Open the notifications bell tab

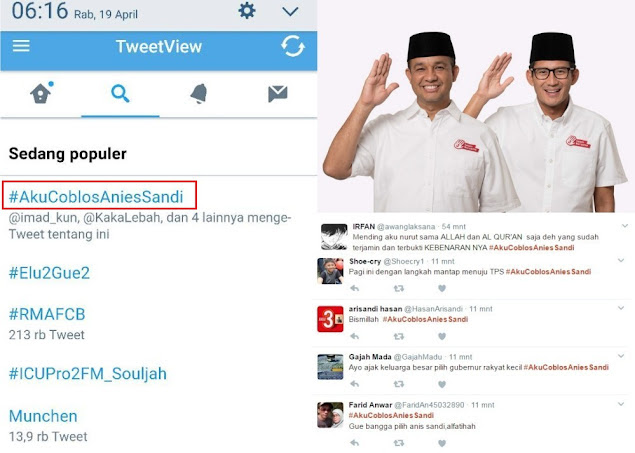[199, 94]
